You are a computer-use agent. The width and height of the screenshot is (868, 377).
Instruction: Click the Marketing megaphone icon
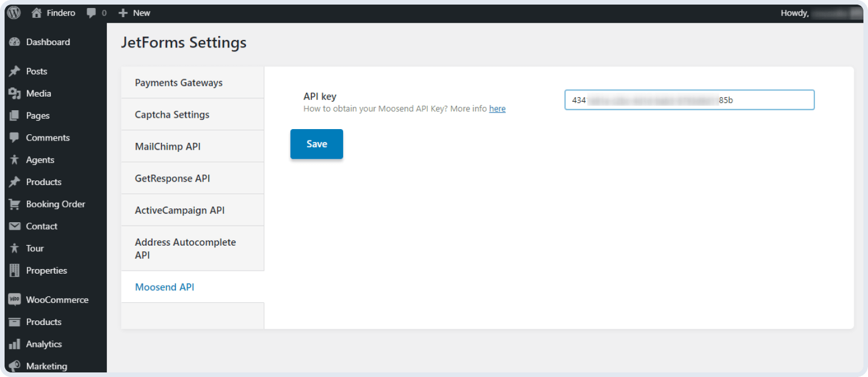tap(14, 366)
